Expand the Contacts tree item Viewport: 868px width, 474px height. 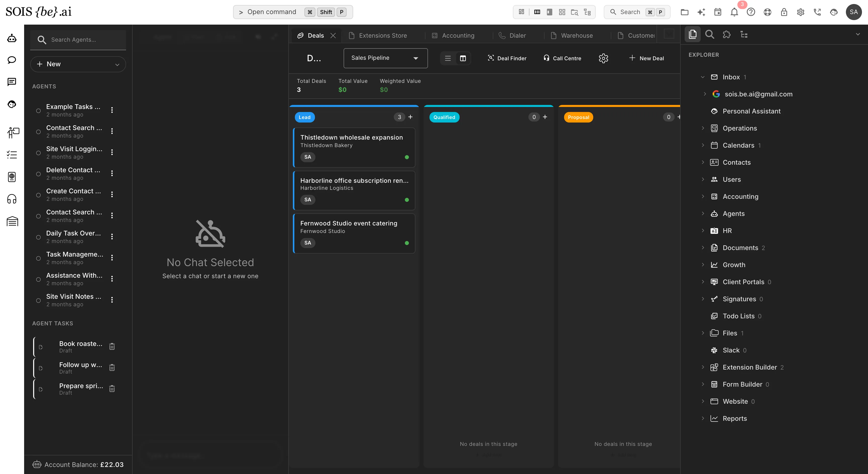[703, 162]
